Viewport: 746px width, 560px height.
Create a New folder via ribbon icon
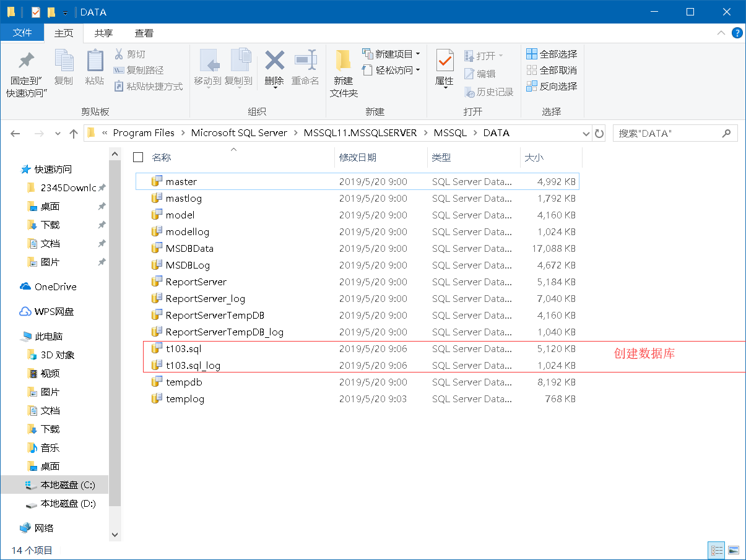point(344,61)
